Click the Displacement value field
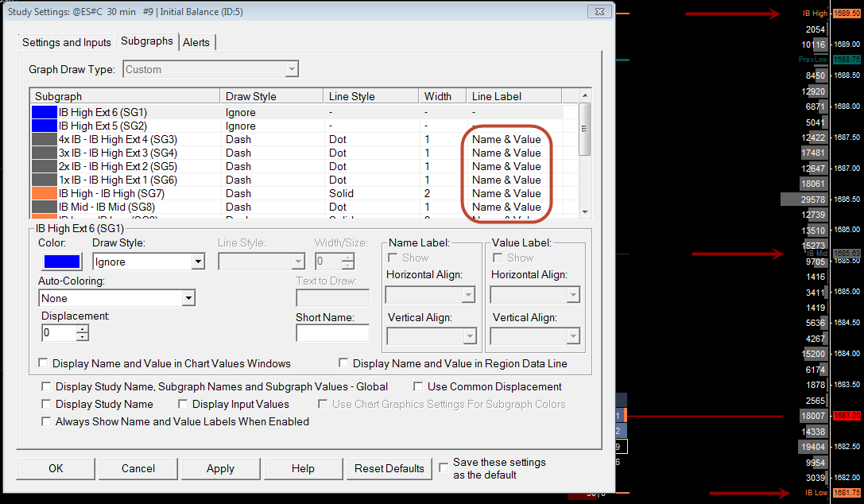 coord(60,333)
